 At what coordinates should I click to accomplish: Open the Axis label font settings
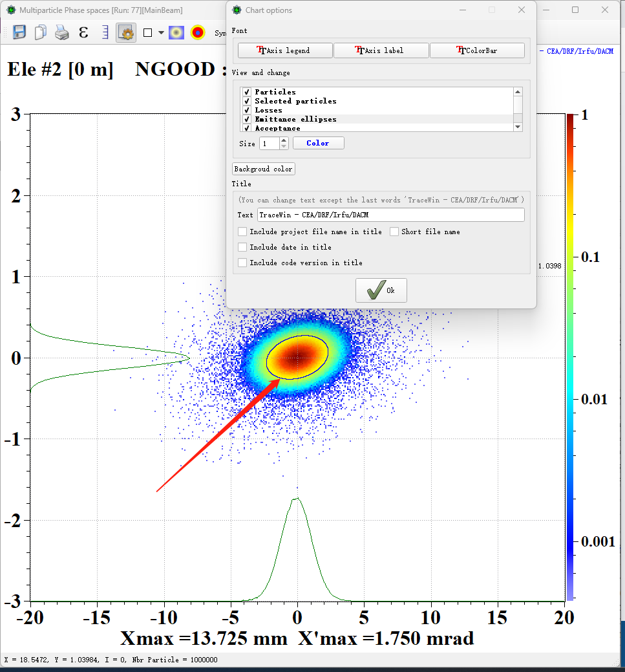[x=381, y=50]
